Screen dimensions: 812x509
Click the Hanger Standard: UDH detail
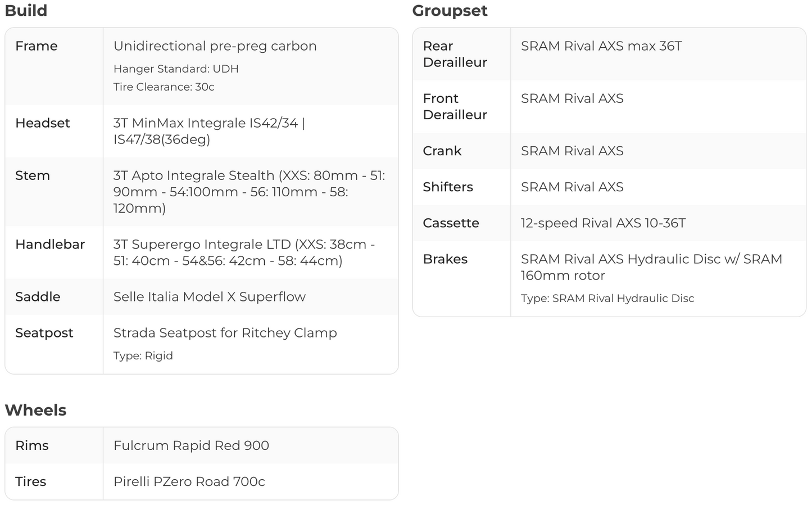click(x=176, y=69)
